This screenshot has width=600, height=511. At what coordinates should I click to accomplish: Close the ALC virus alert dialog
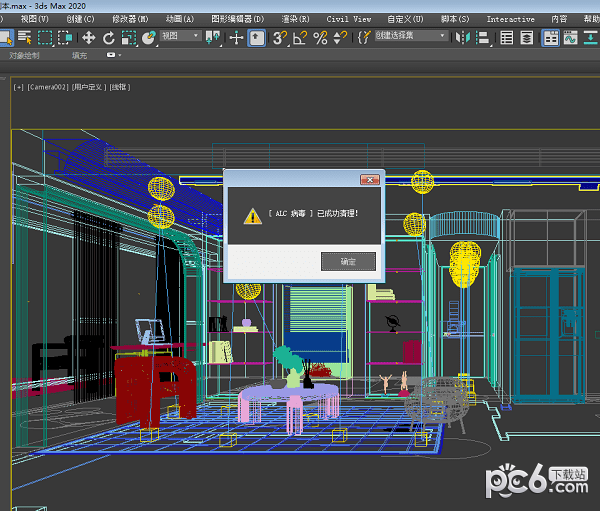tap(369, 178)
